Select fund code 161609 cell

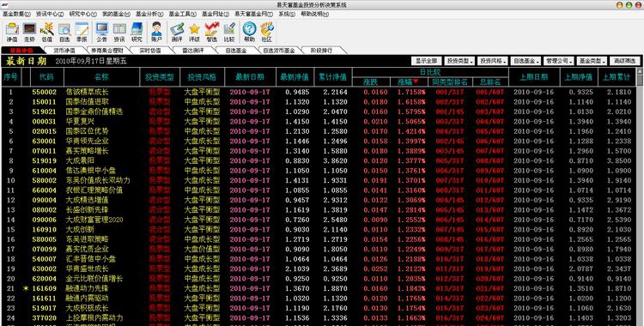(45, 288)
